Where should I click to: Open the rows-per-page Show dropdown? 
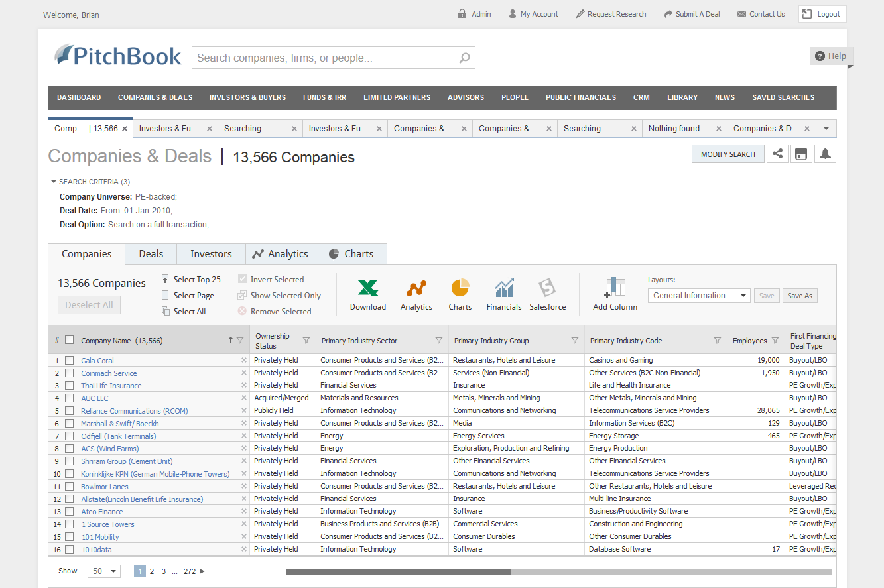104,571
